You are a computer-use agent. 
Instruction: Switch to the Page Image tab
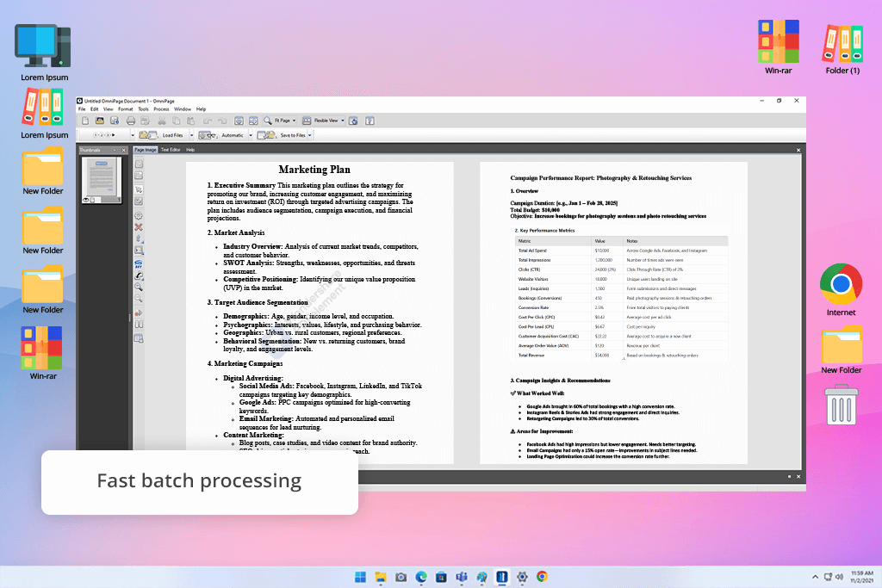(x=145, y=150)
